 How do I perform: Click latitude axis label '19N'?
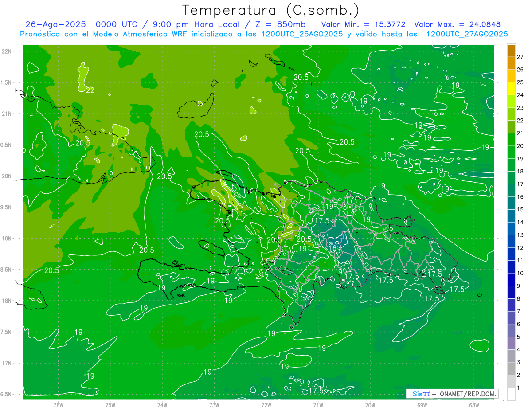7,239
